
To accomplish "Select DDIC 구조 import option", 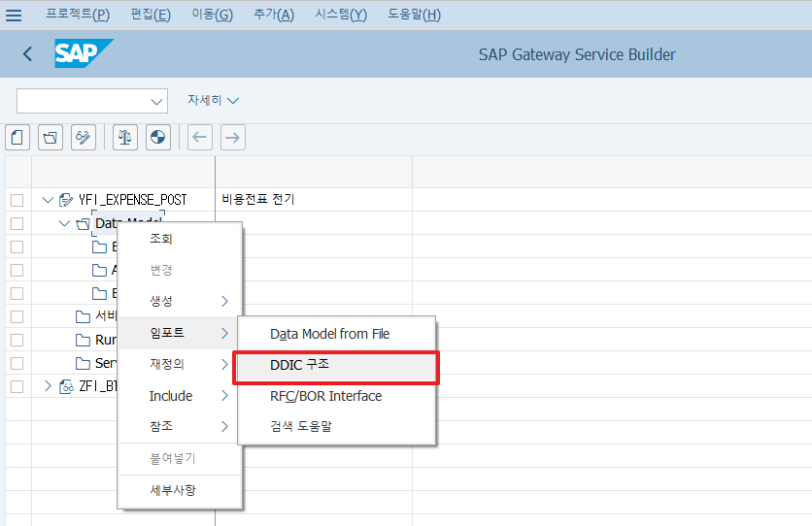I will click(x=336, y=367).
